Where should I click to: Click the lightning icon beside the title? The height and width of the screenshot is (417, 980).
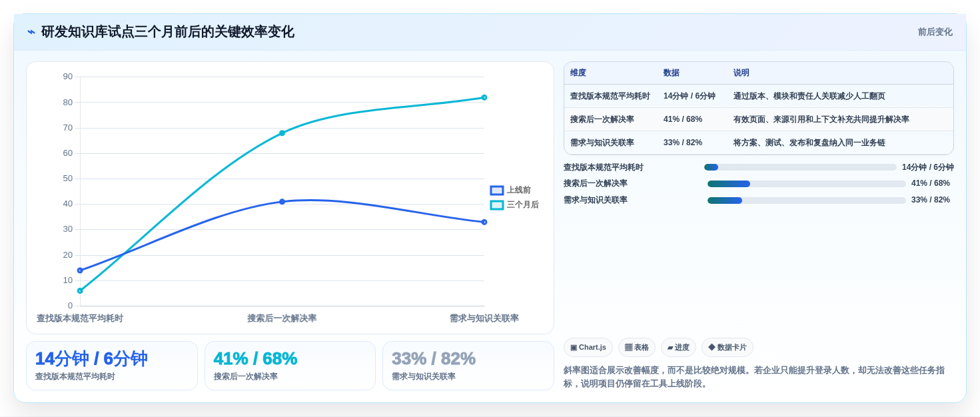[x=31, y=32]
